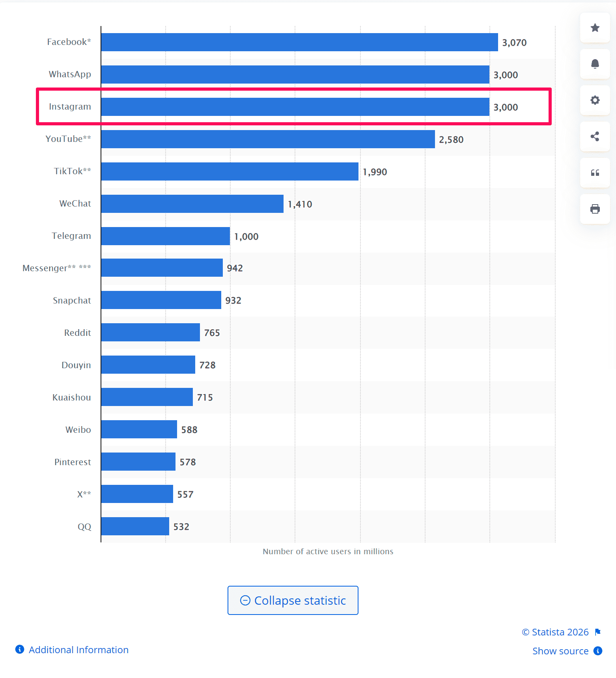The width and height of the screenshot is (616, 678).
Task: Select the TikTok bar in the chart
Action: pos(229,171)
